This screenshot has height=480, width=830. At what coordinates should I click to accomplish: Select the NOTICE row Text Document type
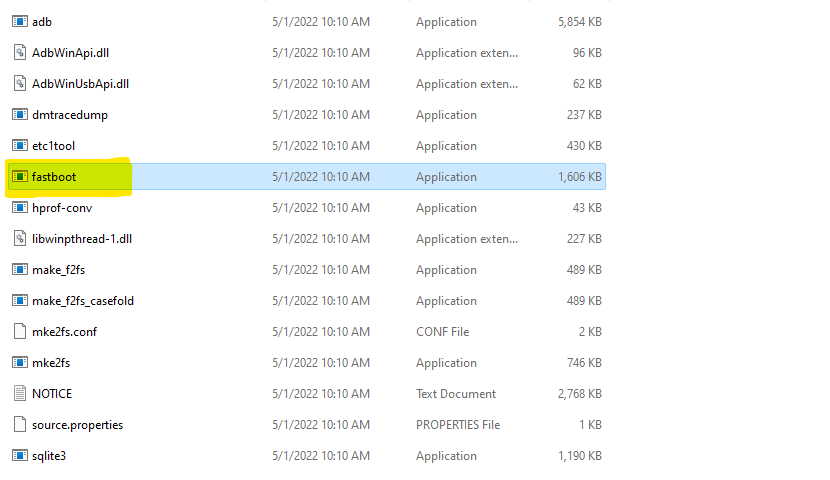click(456, 394)
